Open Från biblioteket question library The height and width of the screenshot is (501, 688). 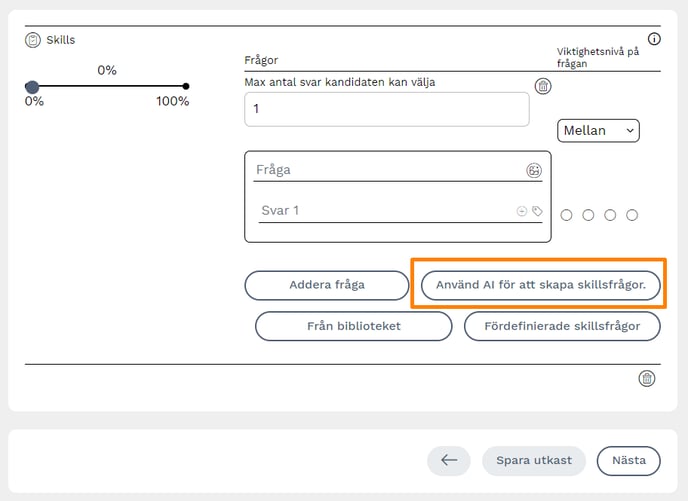(x=353, y=326)
